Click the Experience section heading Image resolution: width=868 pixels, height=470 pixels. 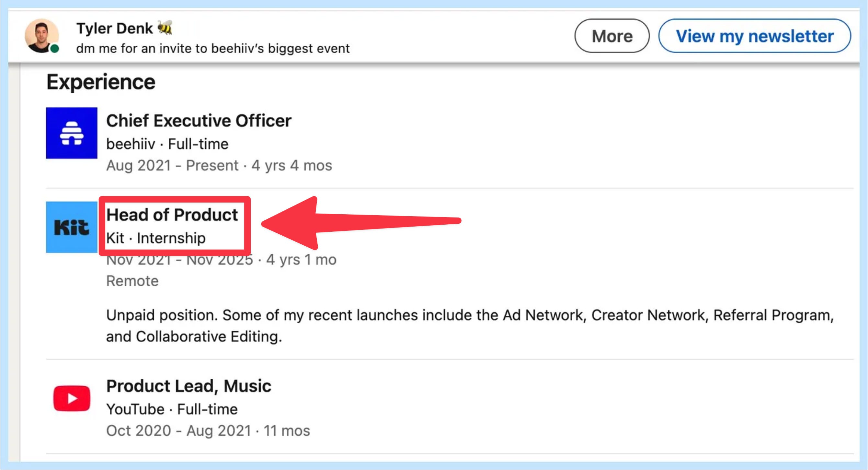point(101,82)
